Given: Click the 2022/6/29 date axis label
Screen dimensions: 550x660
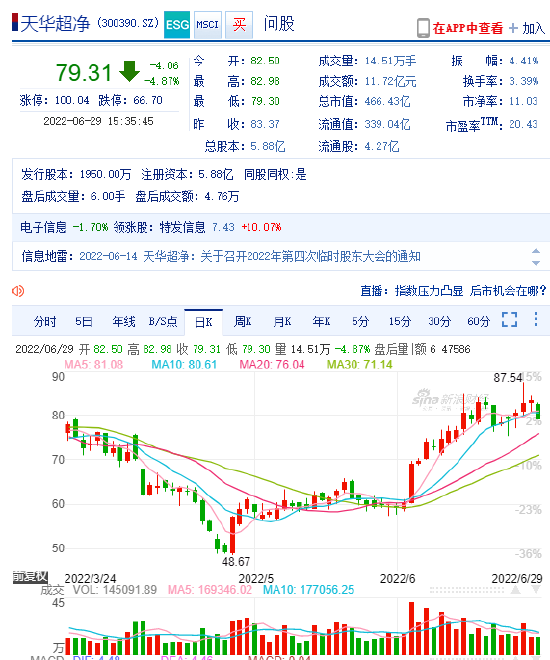Looking at the screenshot, I should pyautogui.click(x=517, y=579).
